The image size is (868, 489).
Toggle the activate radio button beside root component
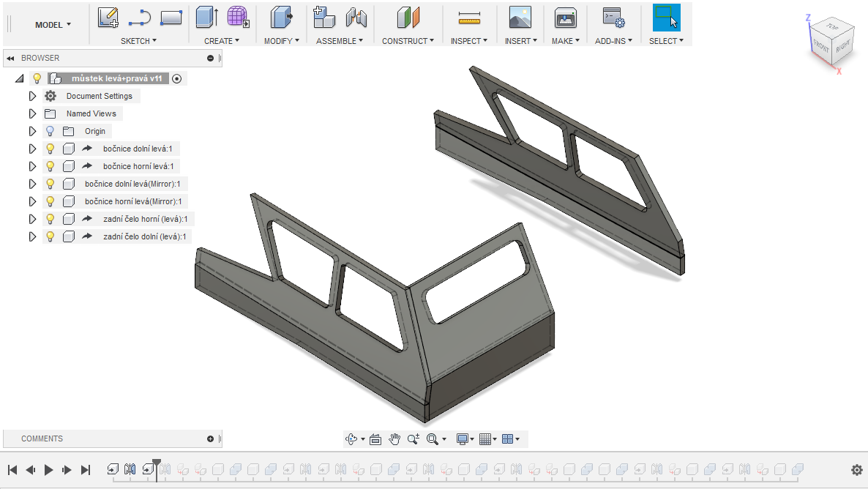tap(177, 78)
